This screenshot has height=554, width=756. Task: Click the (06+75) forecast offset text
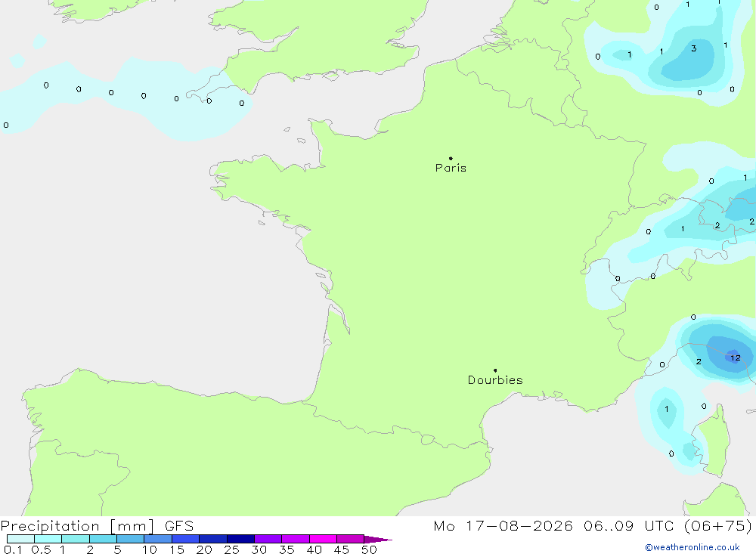718,526
